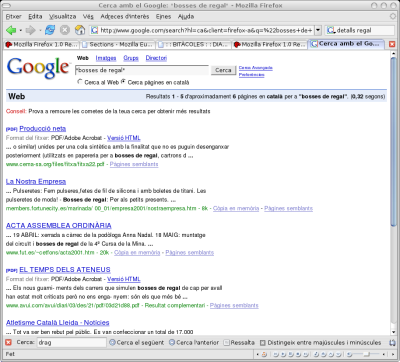
Task: Click the icon at the find bar's right end
Action: (392, 342)
